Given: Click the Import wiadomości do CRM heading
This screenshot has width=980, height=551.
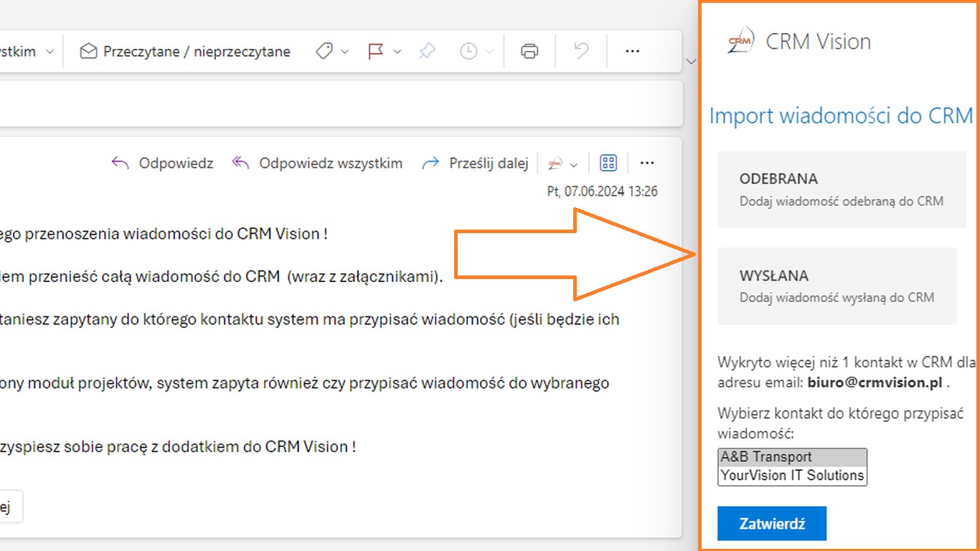Looking at the screenshot, I should (841, 116).
